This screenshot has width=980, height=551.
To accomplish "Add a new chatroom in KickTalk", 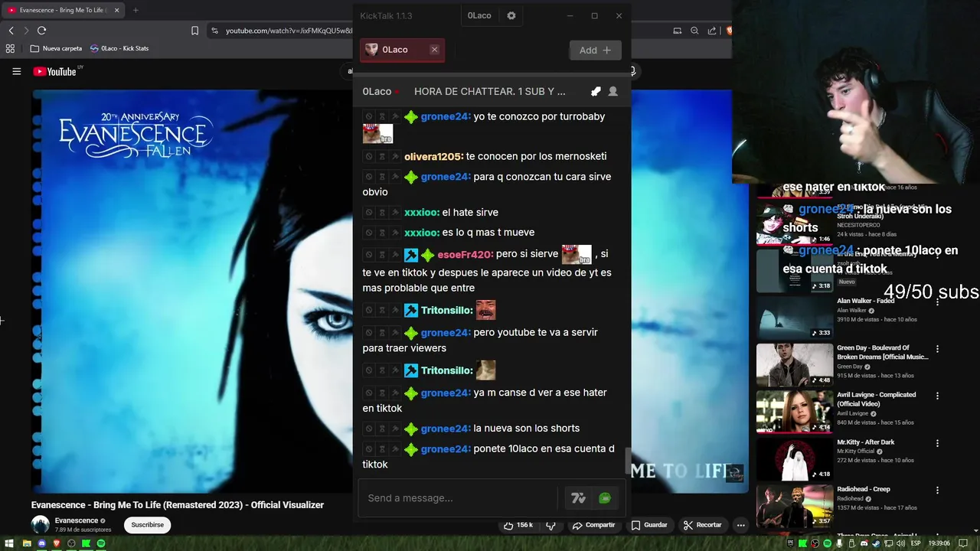I will 595,50.
